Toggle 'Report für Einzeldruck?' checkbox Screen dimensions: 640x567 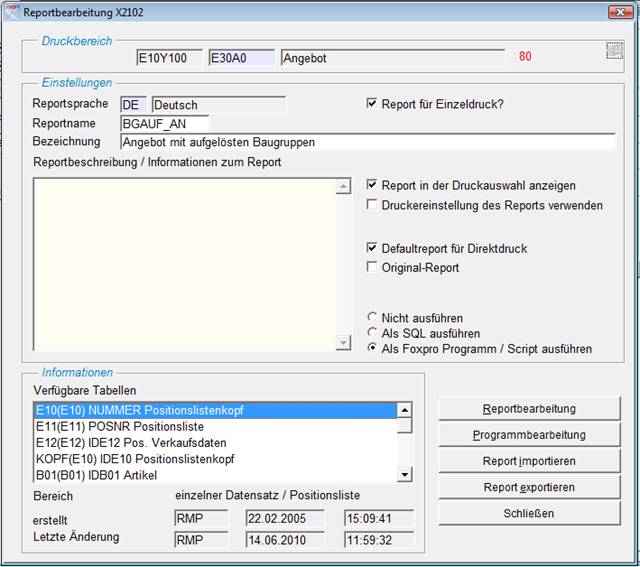(x=372, y=104)
